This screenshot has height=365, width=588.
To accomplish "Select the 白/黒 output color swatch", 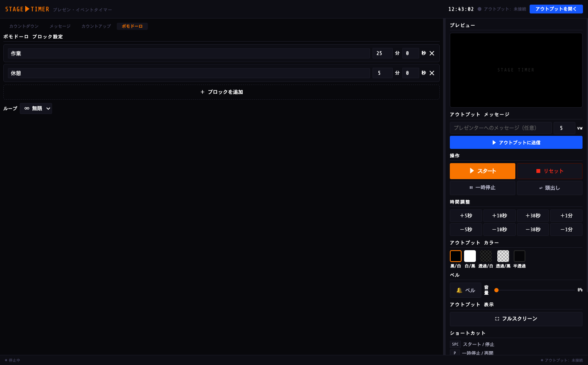I will [x=470, y=256].
